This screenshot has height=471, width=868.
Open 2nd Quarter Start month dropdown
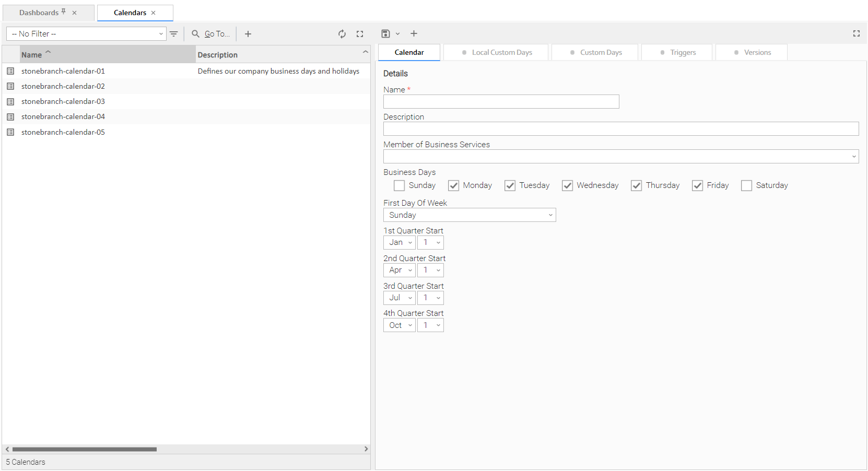[x=400, y=270]
